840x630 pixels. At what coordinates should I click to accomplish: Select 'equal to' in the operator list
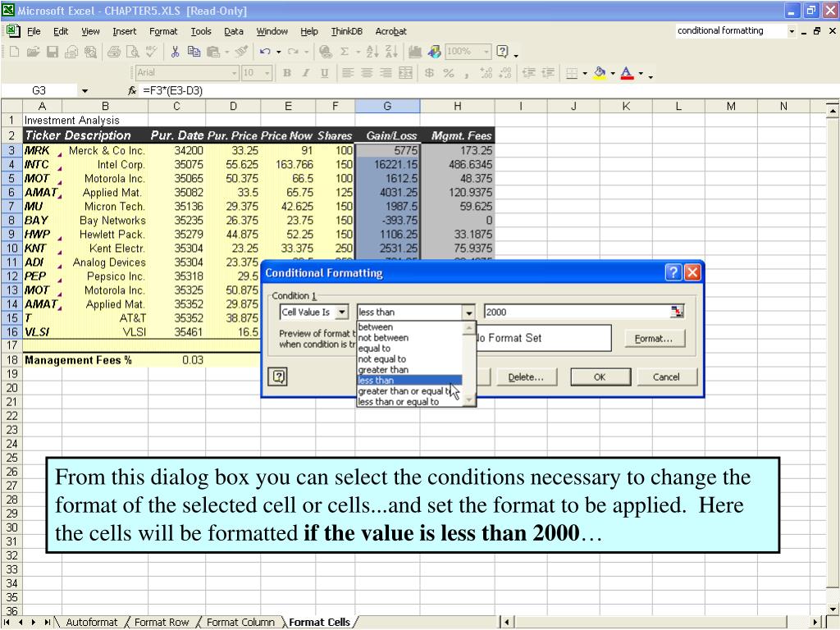click(409, 348)
